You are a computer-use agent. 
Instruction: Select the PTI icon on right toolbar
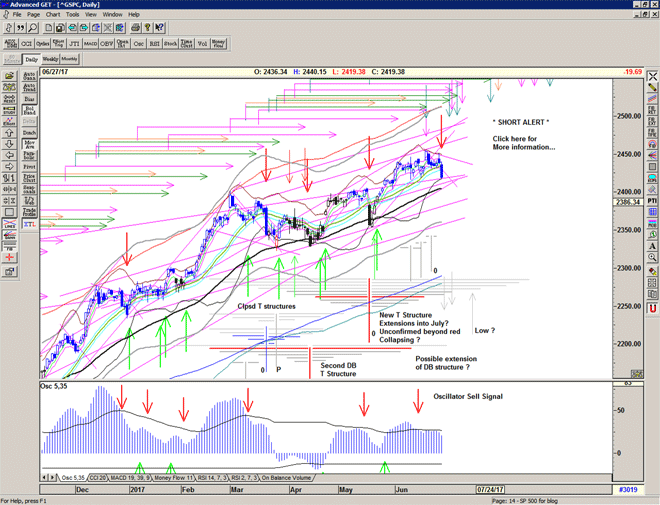click(652, 201)
